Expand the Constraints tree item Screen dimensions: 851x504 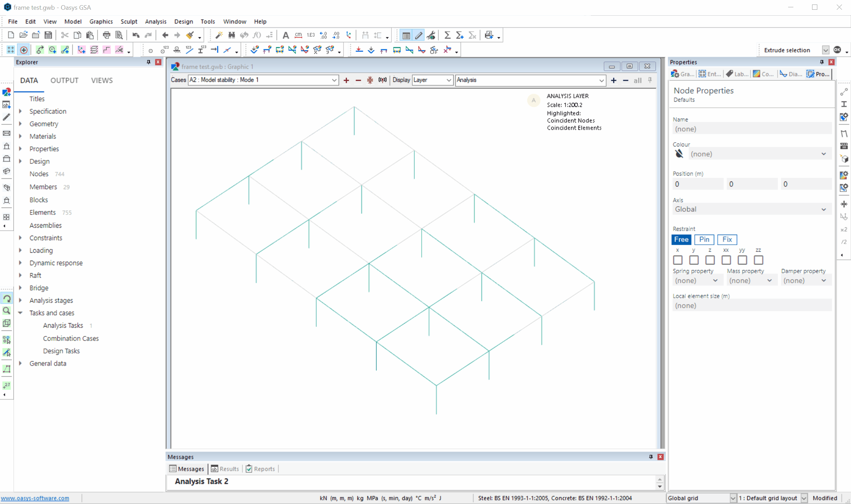21,238
